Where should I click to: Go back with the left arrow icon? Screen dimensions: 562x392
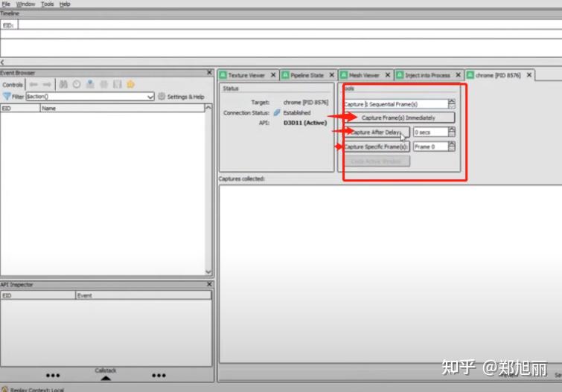coord(34,85)
